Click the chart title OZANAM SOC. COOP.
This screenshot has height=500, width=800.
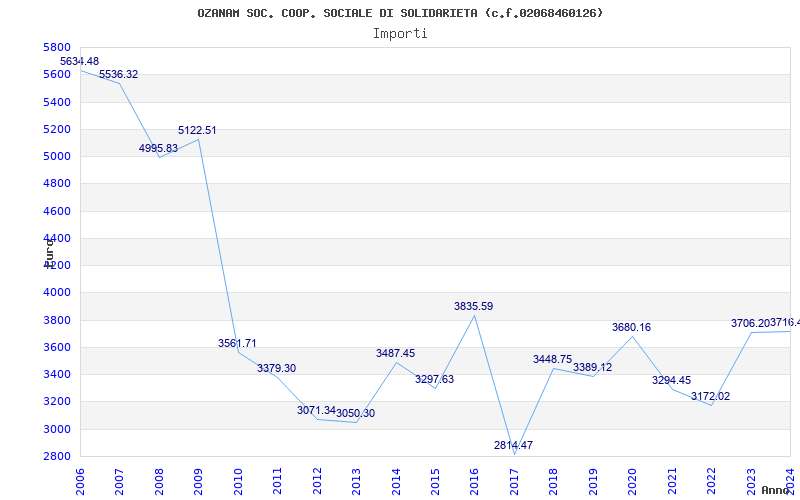point(400,13)
